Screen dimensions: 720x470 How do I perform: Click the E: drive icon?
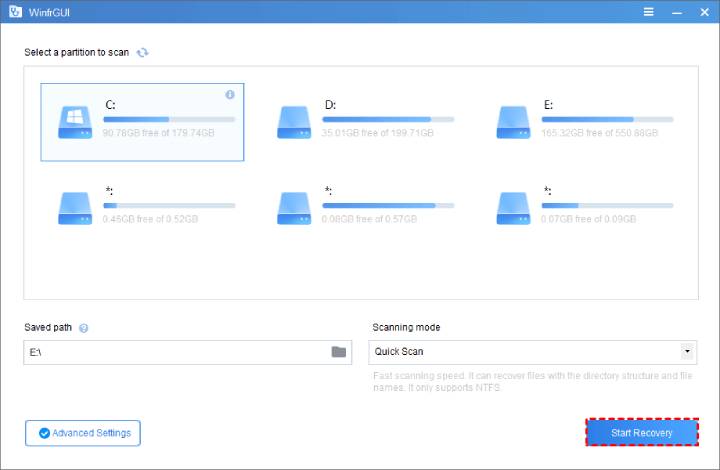point(513,123)
